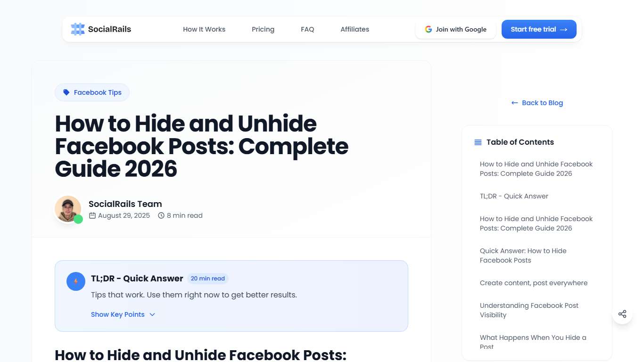Screen dimensions: 644x362
Task: Open the How It Works menu item
Action: [x=204, y=29]
